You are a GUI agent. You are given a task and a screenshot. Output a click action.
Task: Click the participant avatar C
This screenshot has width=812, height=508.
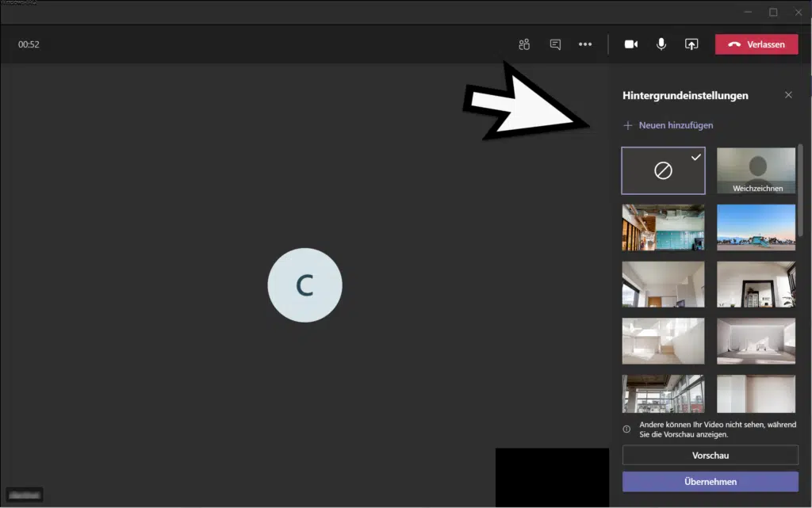pyautogui.click(x=304, y=285)
